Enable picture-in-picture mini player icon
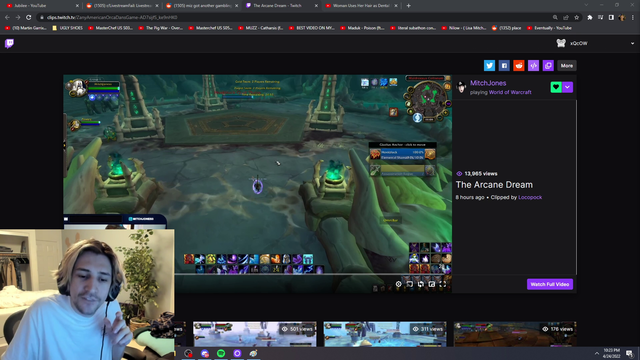This screenshot has width=640, height=360. click(x=431, y=284)
